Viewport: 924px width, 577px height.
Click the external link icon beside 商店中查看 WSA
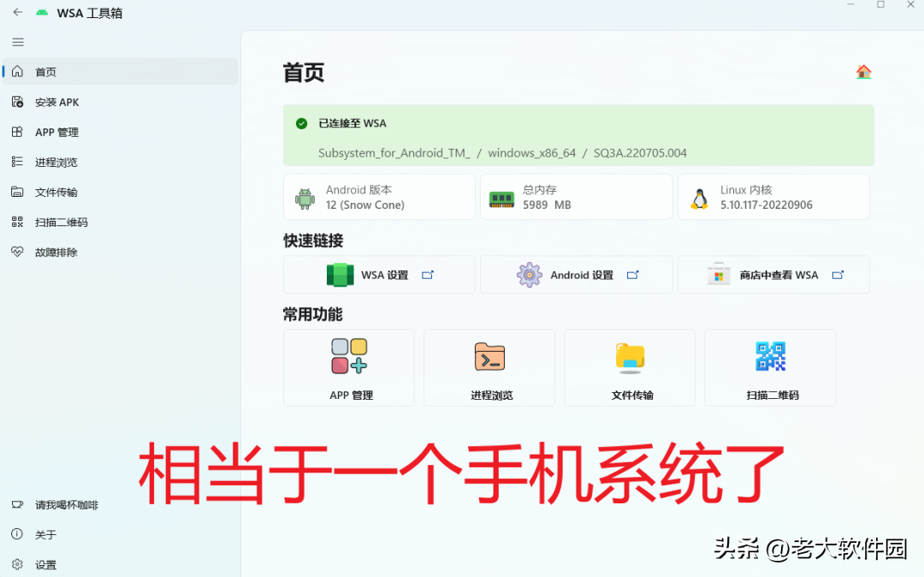click(838, 275)
